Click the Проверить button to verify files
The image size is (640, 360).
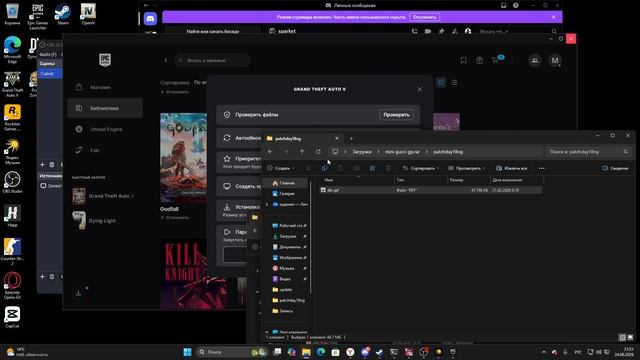[x=396, y=115]
